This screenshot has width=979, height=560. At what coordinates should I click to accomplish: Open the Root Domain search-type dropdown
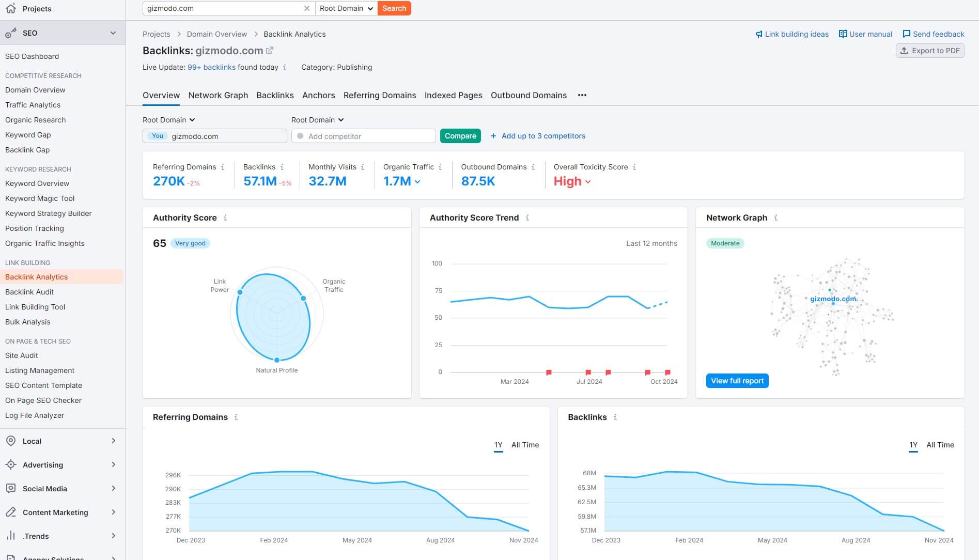pos(346,8)
